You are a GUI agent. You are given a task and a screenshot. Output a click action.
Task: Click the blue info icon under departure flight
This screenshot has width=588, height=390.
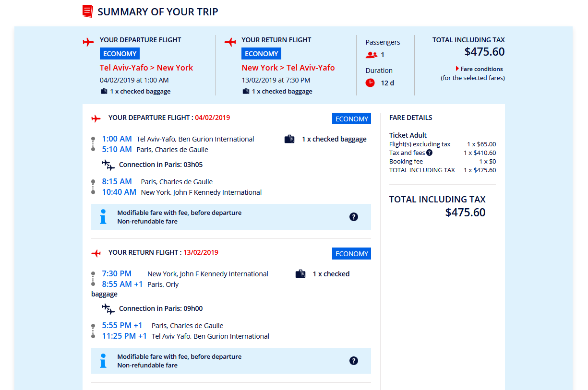click(103, 217)
